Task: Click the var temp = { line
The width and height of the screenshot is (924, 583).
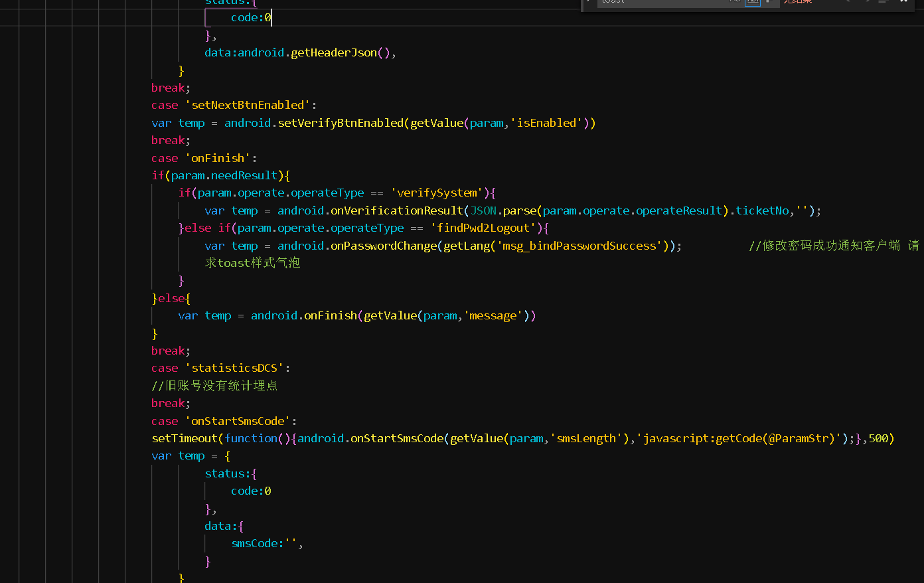Action: [191, 456]
